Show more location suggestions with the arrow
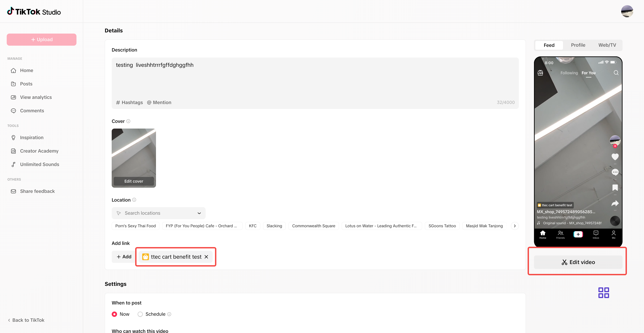Viewport: 644px width, 333px height. click(x=515, y=226)
